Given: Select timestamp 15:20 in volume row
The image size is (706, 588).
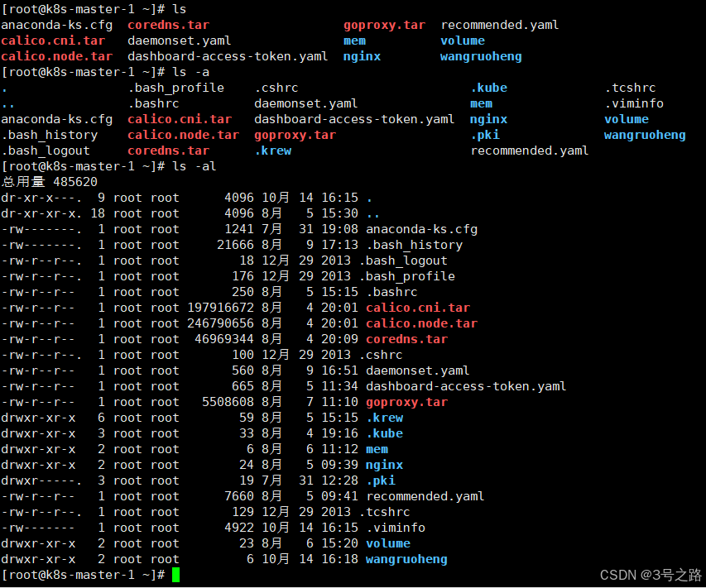Looking at the screenshot, I should 340,543.
